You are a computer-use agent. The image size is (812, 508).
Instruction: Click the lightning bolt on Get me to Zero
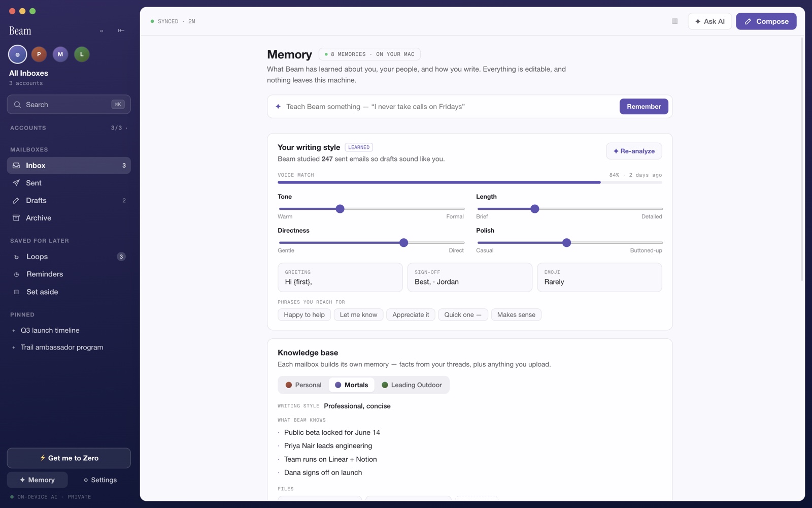[43, 458]
